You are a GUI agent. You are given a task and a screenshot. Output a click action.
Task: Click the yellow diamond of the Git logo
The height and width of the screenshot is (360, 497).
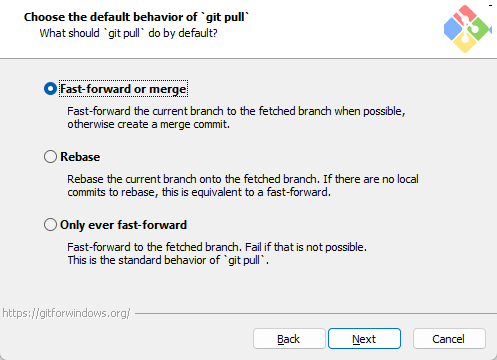465,43
